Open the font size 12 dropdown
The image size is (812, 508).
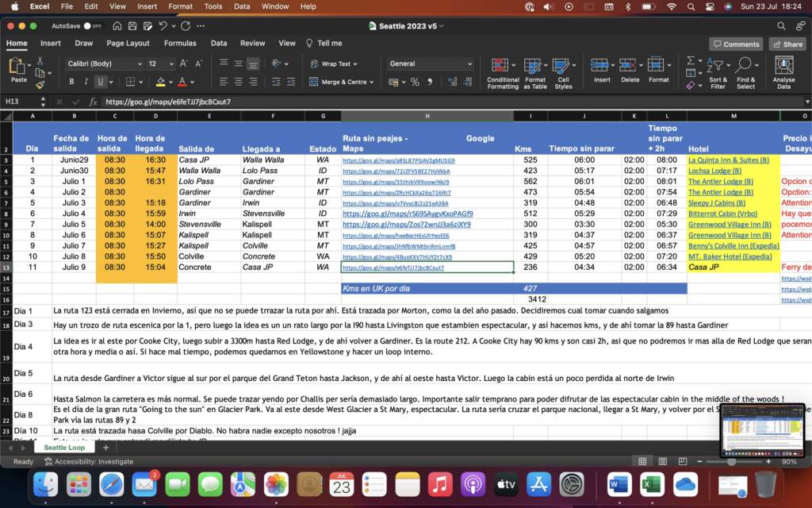171,63
